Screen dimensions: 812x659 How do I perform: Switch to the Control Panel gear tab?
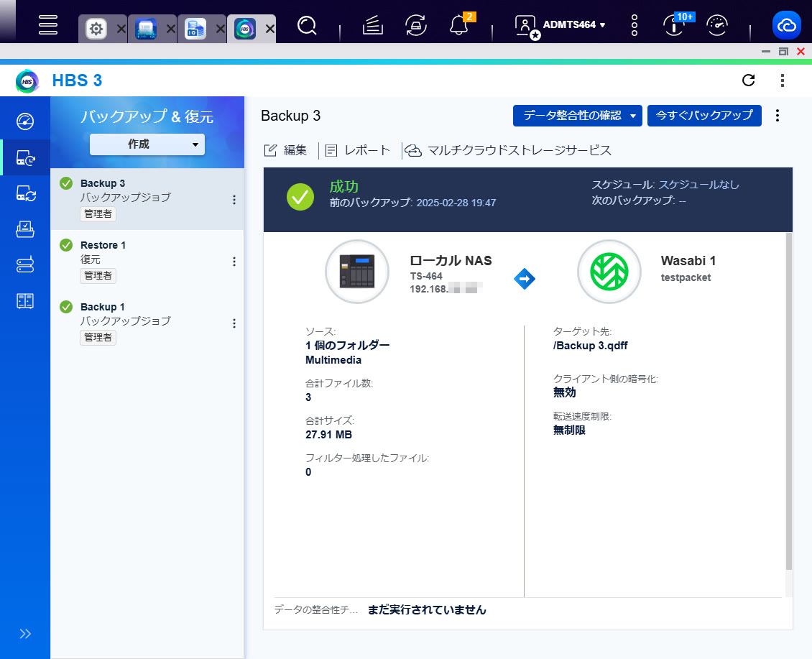[96, 29]
